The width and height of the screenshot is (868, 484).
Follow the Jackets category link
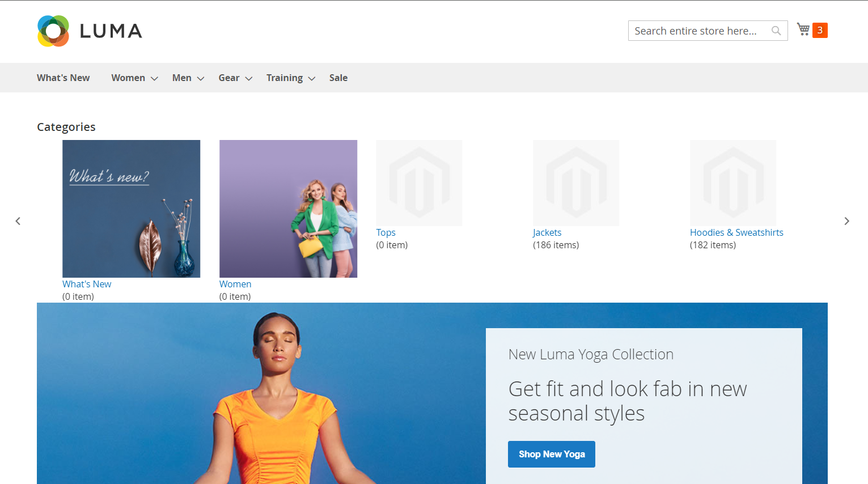547,232
